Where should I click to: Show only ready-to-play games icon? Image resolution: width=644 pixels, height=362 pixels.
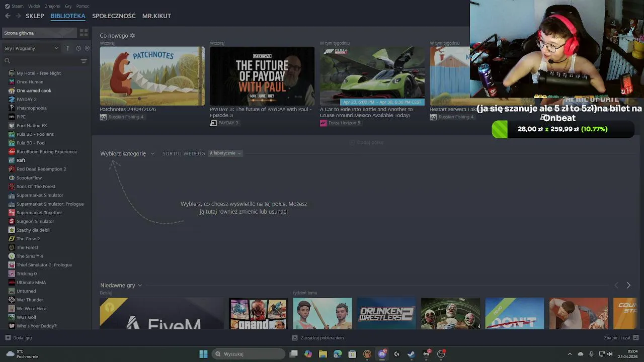point(87,48)
